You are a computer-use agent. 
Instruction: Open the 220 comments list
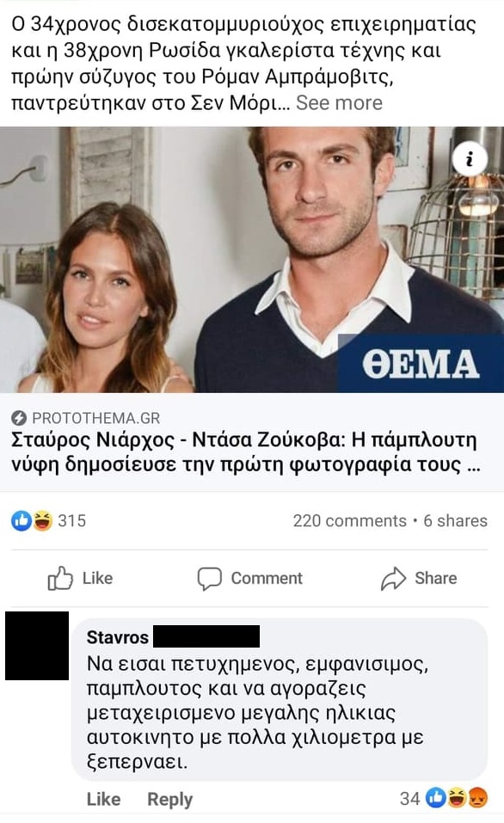click(350, 520)
